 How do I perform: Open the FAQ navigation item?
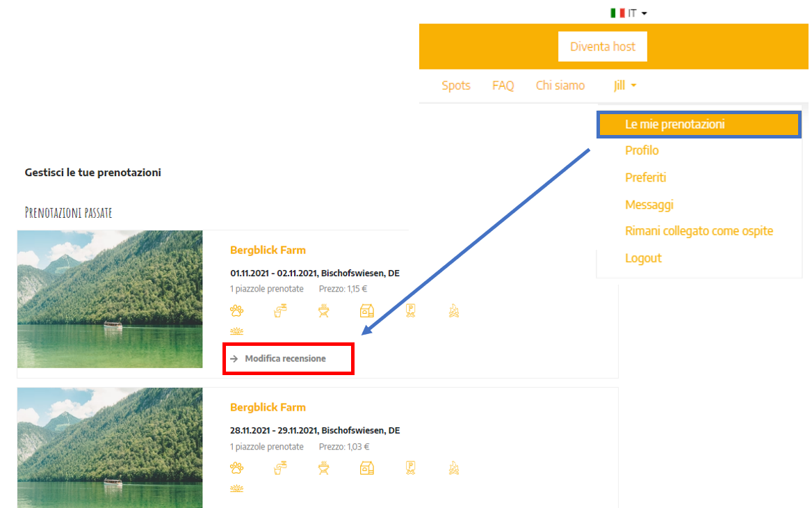click(503, 86)
